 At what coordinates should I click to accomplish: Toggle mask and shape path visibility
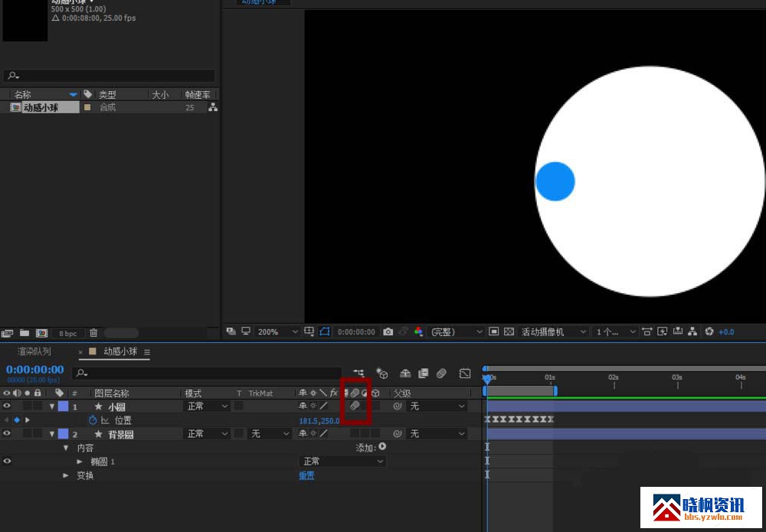pyautogui.click(x=324, y=331)
